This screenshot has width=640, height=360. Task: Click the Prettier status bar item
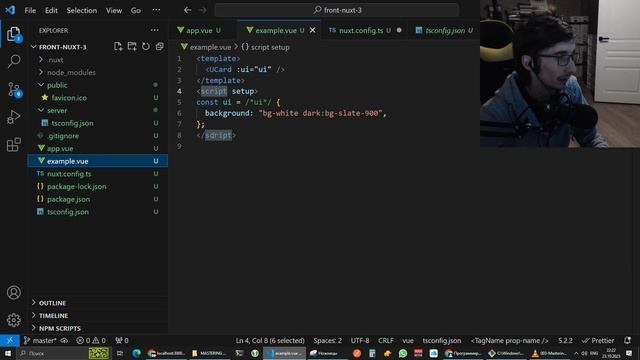(598, 340)
